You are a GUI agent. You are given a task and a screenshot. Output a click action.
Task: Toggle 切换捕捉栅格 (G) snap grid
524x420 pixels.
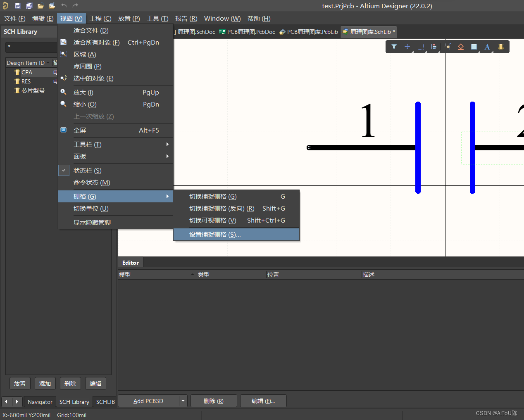tap(236, 197)
